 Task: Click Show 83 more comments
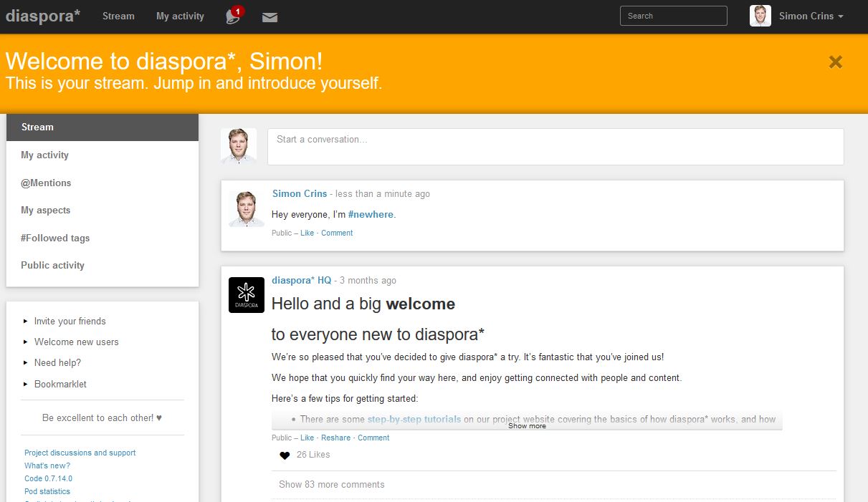[x=331, y=485]
